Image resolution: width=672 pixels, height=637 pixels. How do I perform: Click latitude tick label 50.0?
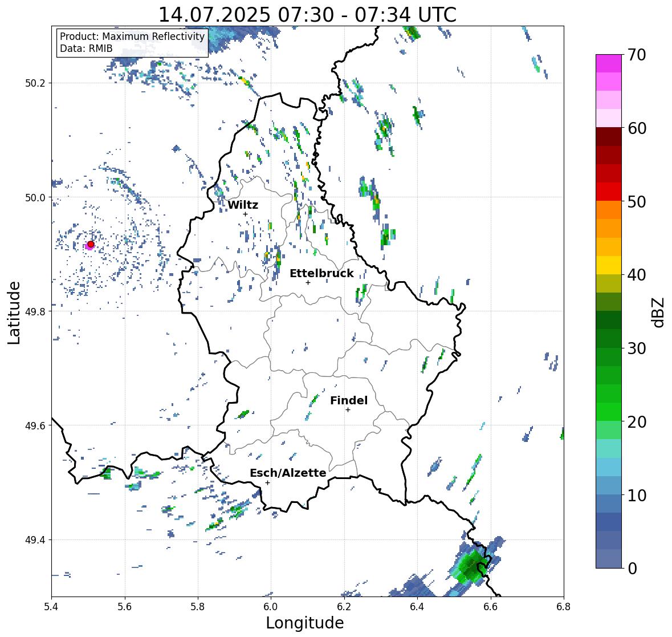click(35, 198)
